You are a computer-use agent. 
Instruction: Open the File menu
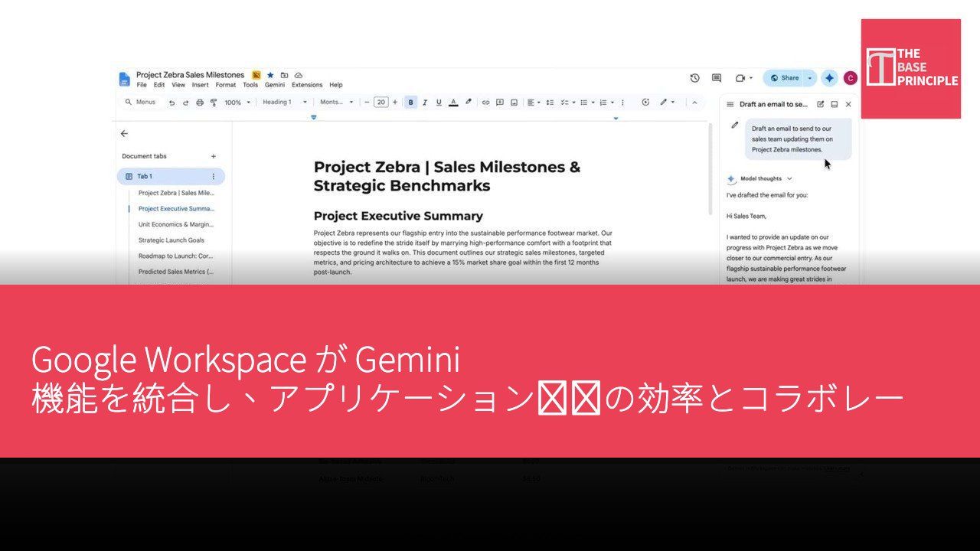[x=142, y=85]
